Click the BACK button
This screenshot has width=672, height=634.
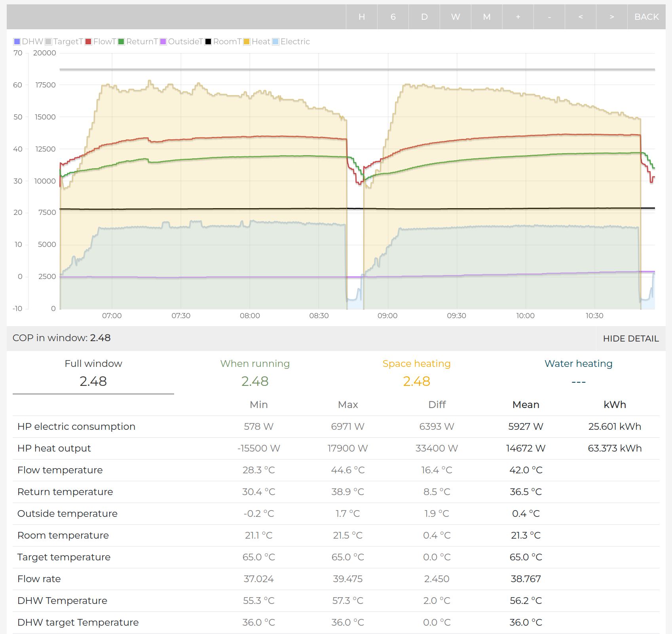coord(646,17)
